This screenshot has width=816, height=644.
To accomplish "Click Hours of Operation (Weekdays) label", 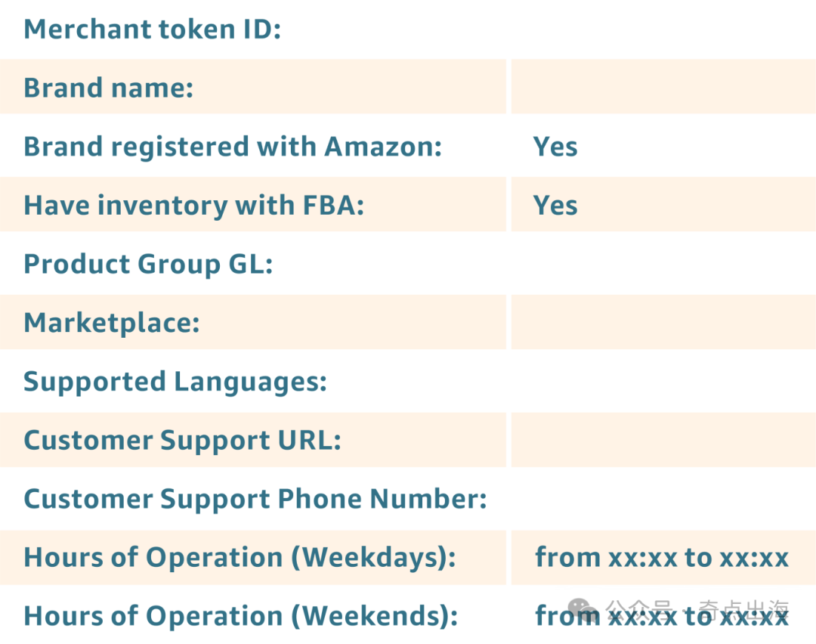I will [240, 558].
